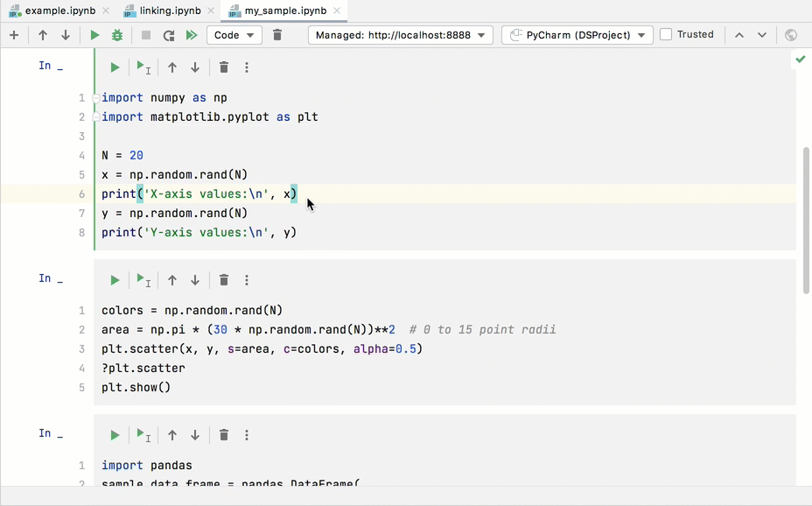Open the Code cell type dropdown
The width and height of the screenshot is (812, 506).
click(x=233, y=34)
